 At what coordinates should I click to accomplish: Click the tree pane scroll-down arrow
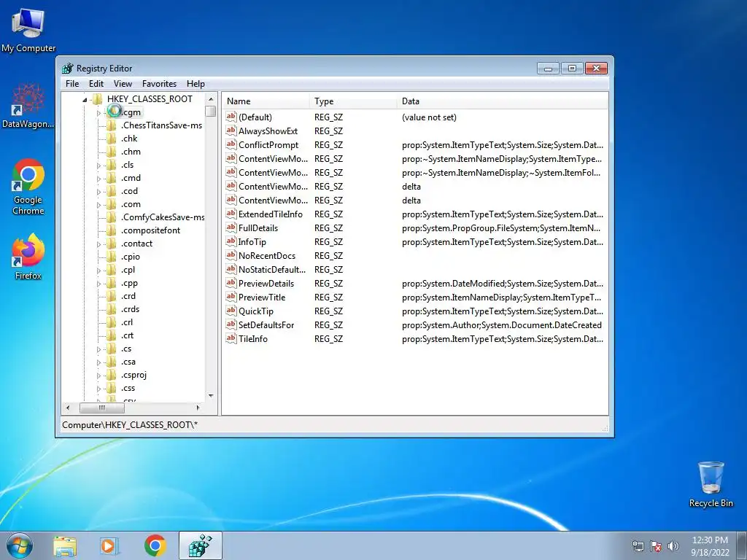pos(211,396)
